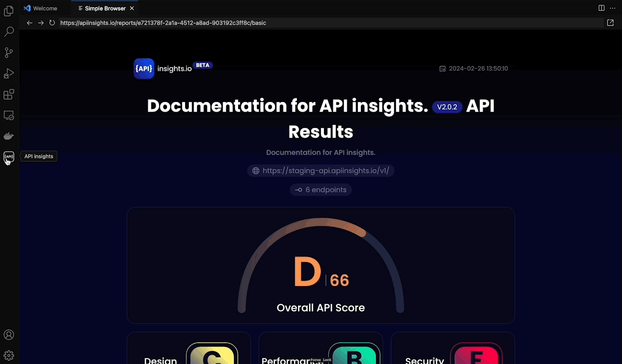
Task: Open More Actions ellipsis menu
Action: pos(613,8)
